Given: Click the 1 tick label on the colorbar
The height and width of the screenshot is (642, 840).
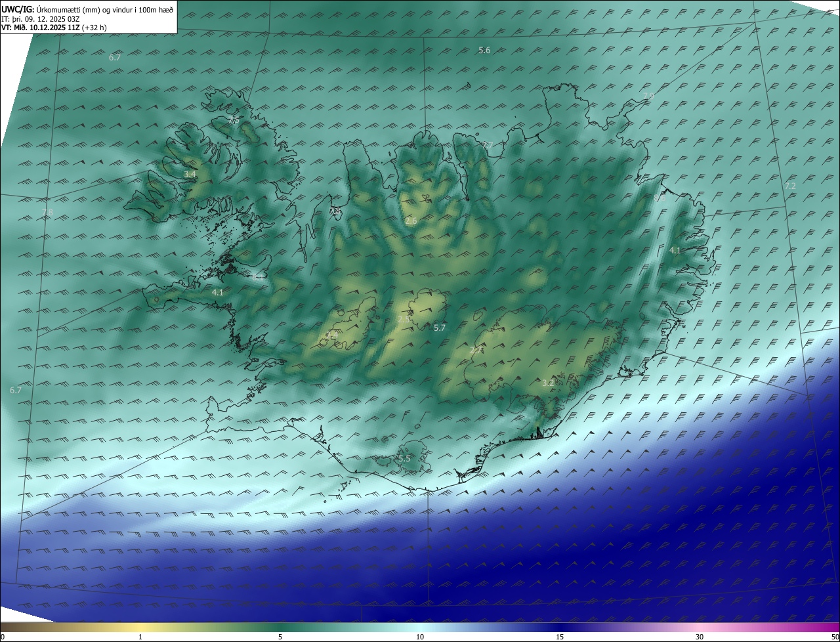Looking at the screenshot, I should 140,637.
